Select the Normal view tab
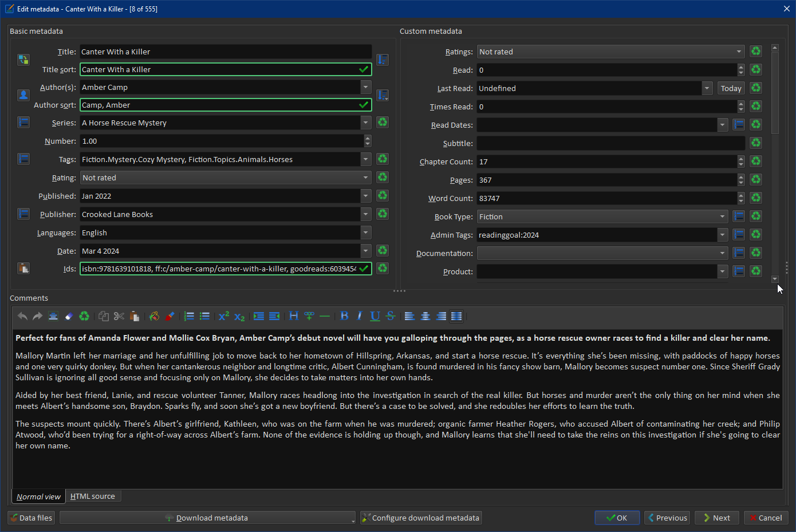Image resolution: width=796 pixels, height=532 pixels. point(38,496)
